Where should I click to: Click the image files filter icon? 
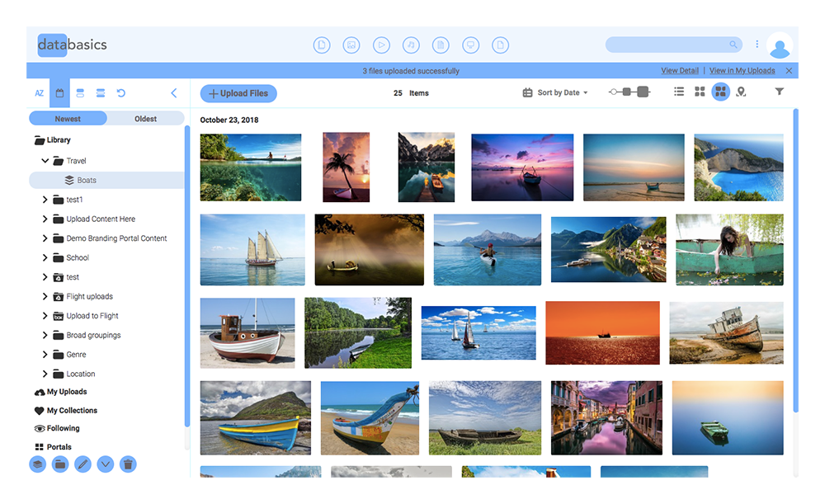tap(351, 45)
